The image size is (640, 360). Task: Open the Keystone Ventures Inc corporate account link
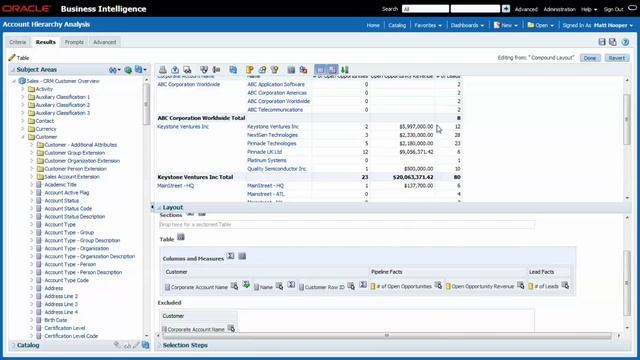(x=183, y=127)
